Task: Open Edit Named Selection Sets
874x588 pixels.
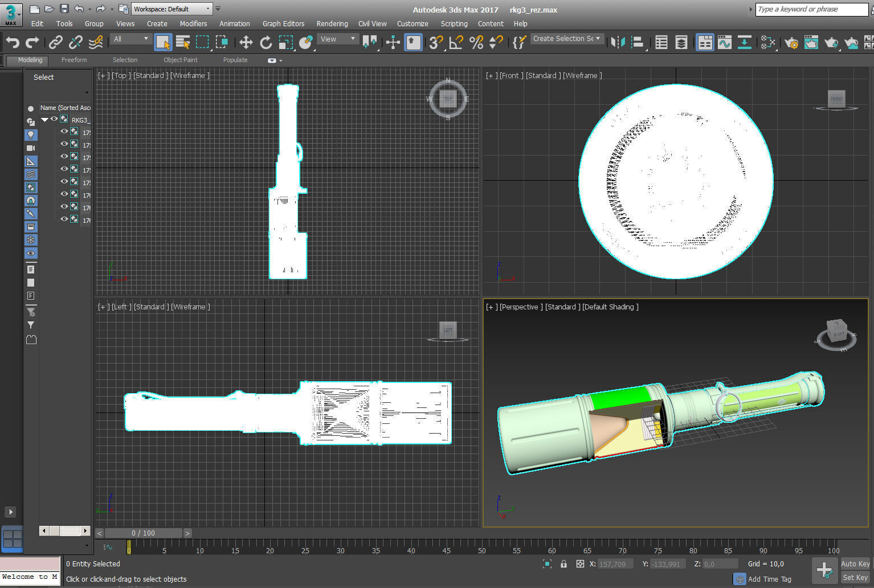Action: point(519,42)
